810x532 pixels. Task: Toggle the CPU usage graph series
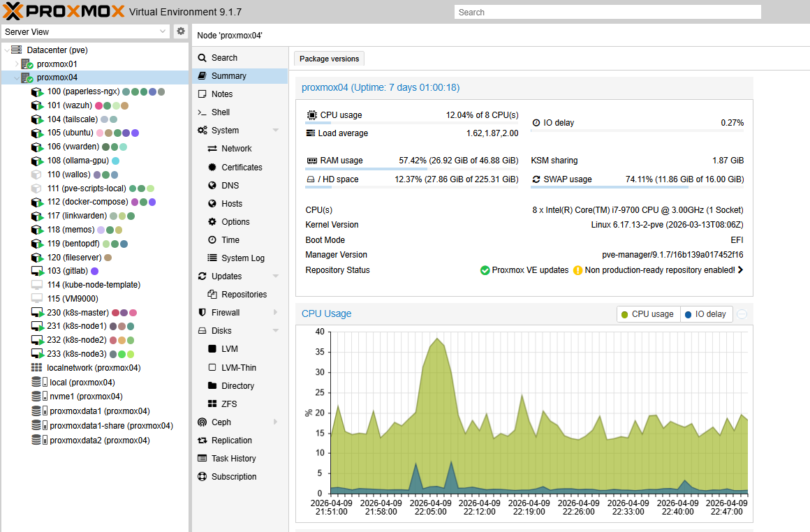647,313
